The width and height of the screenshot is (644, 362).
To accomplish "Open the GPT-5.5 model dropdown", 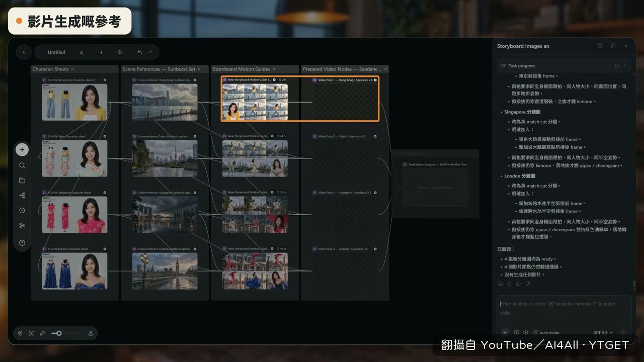I will click(603, 333).
